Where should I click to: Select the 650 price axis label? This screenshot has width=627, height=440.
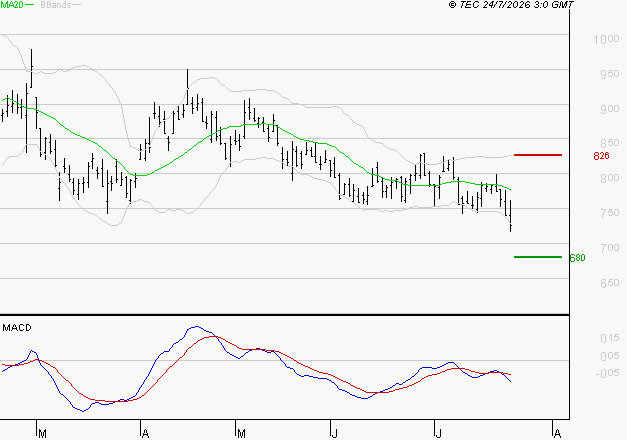[610, 283]
